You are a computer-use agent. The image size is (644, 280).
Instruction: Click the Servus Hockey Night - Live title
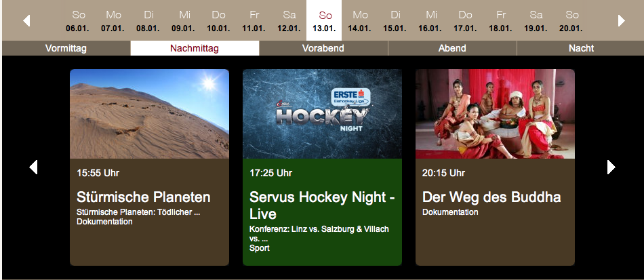322,205
